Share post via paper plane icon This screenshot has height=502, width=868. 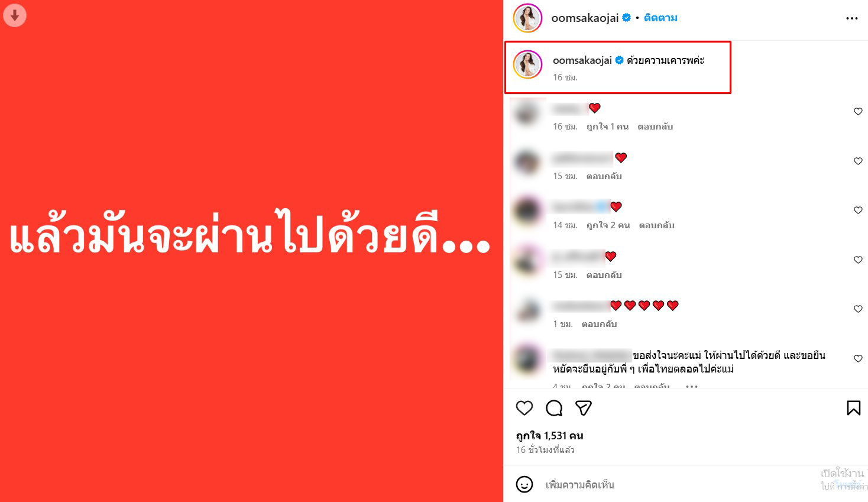point(584,408)
